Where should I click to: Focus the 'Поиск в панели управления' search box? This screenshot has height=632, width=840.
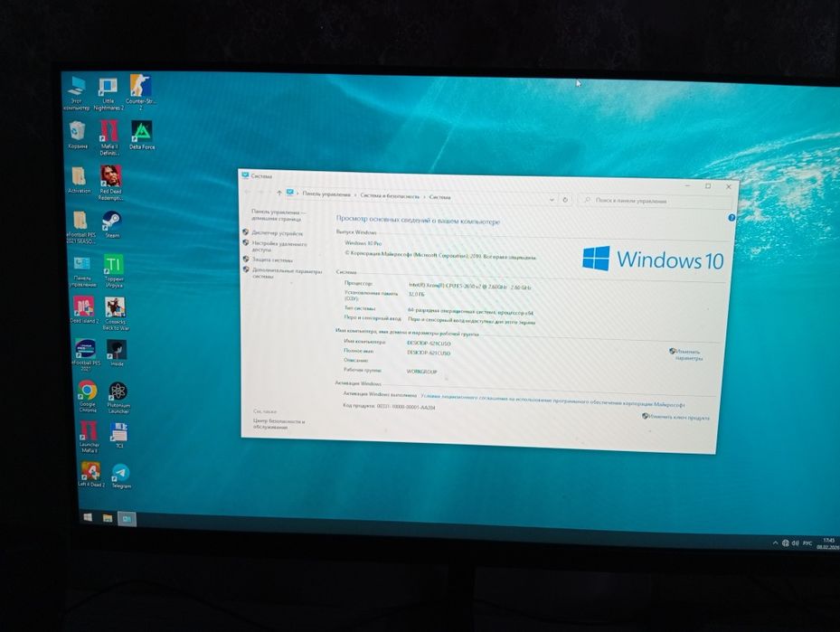[x=655, y=201]
